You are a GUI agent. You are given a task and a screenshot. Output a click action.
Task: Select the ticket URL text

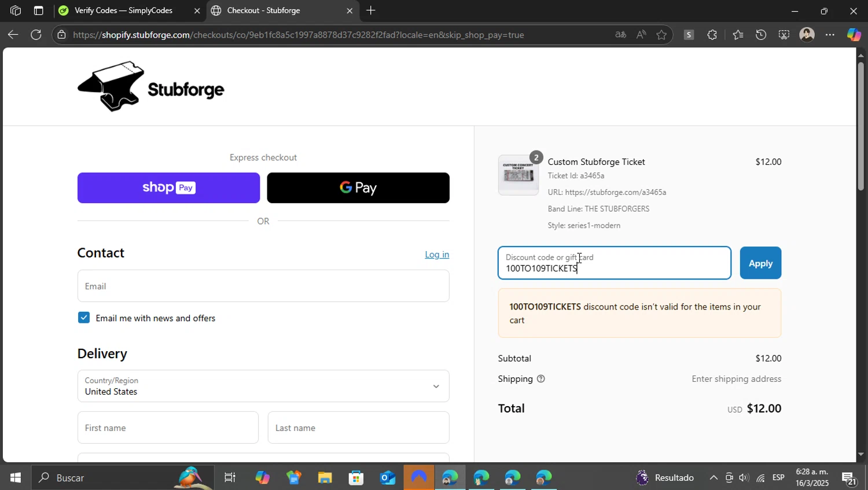click(607, 192)
